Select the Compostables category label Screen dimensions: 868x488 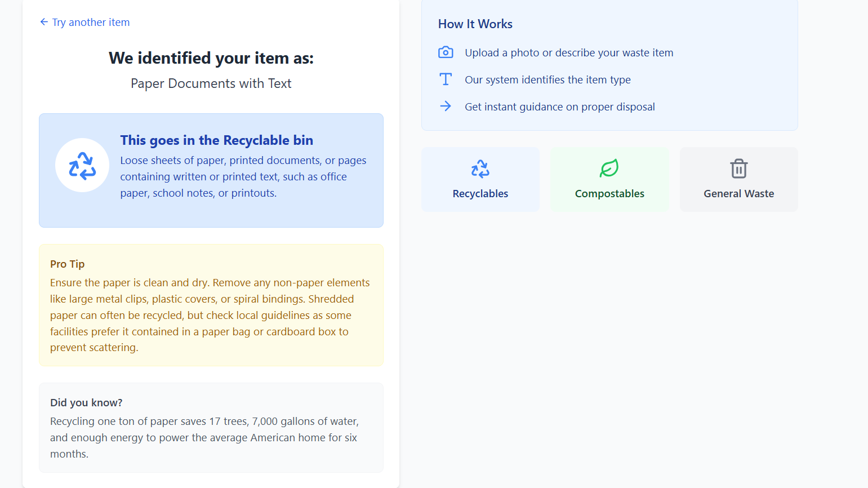coord(609,194)
